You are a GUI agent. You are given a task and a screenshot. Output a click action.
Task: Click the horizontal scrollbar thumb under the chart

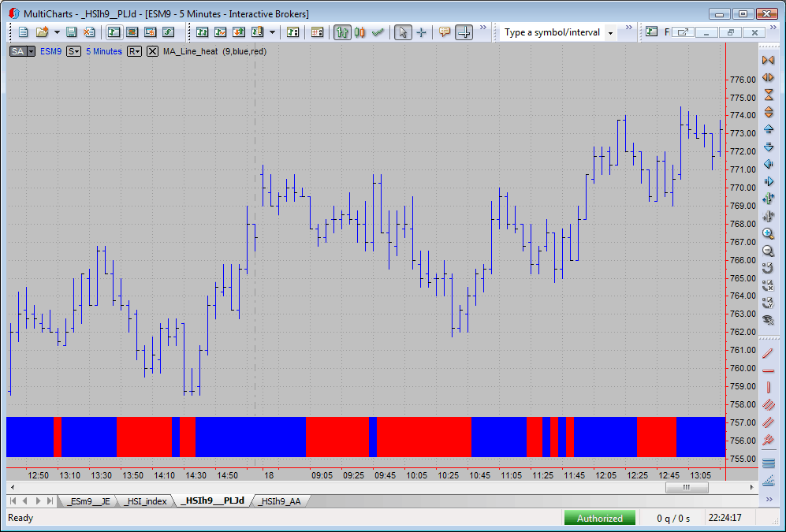(x=687, y=487)
